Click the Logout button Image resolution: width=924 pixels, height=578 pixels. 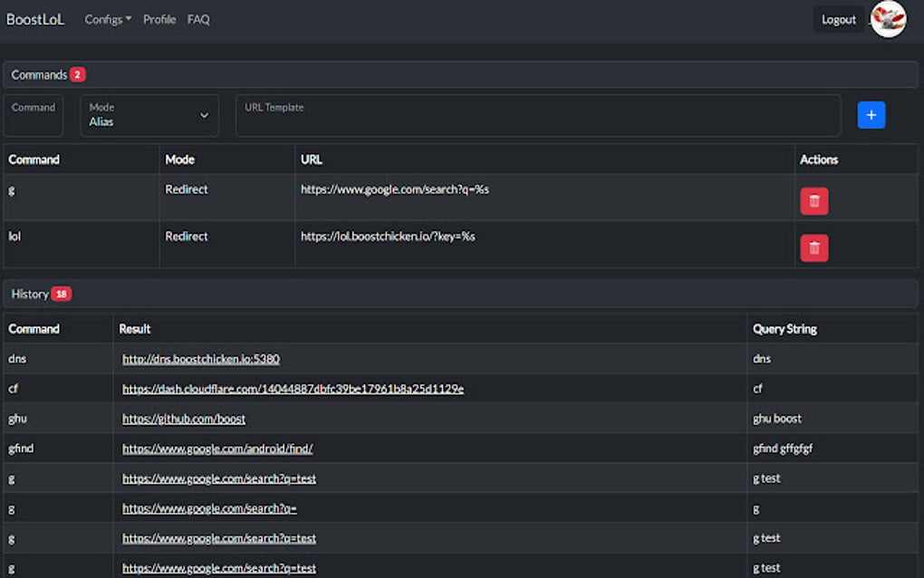[838, 19]
